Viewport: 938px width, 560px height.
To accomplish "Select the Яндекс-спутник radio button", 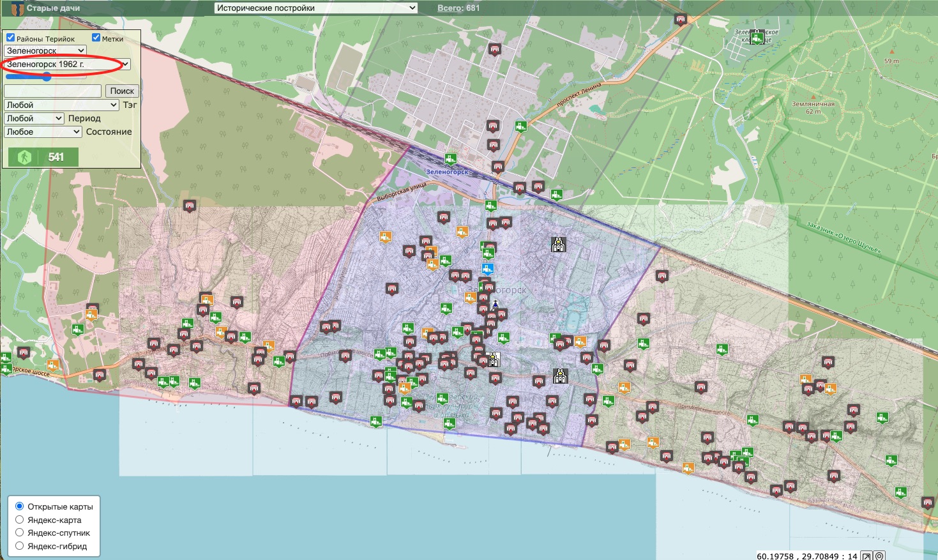I will click(20, 533).
